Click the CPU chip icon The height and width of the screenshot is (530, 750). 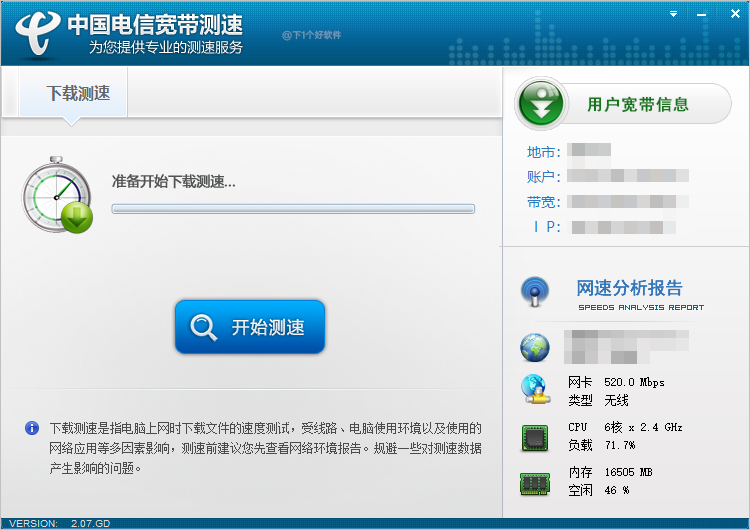click(x=535, y=437)
